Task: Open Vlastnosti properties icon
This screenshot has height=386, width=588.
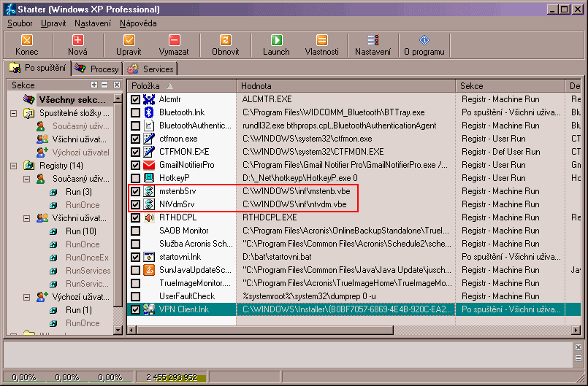Action: click(321, 40)
